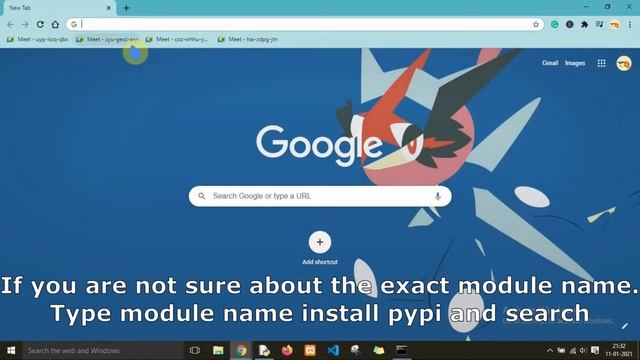Open the media control playlist icon
Image resolution: width=640 pixels, height=360 pixels.
pos(599,24)
